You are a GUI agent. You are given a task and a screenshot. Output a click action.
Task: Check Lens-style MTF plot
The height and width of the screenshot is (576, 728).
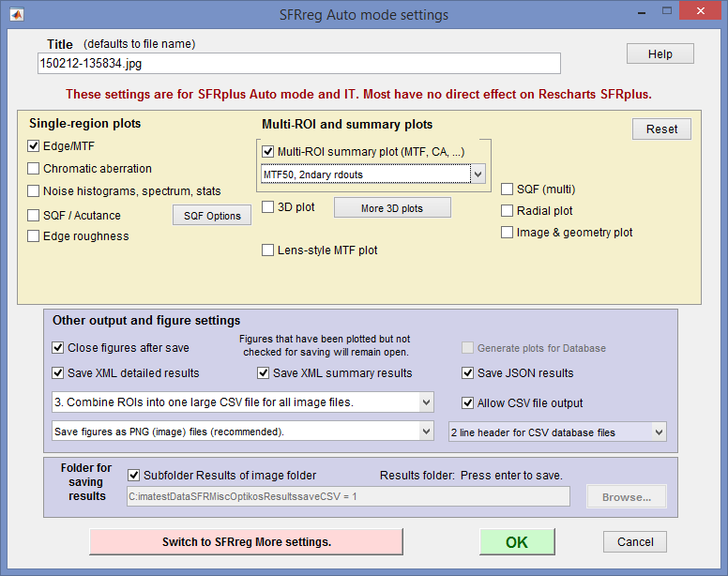pyautogui.click(x=268, y=250)
